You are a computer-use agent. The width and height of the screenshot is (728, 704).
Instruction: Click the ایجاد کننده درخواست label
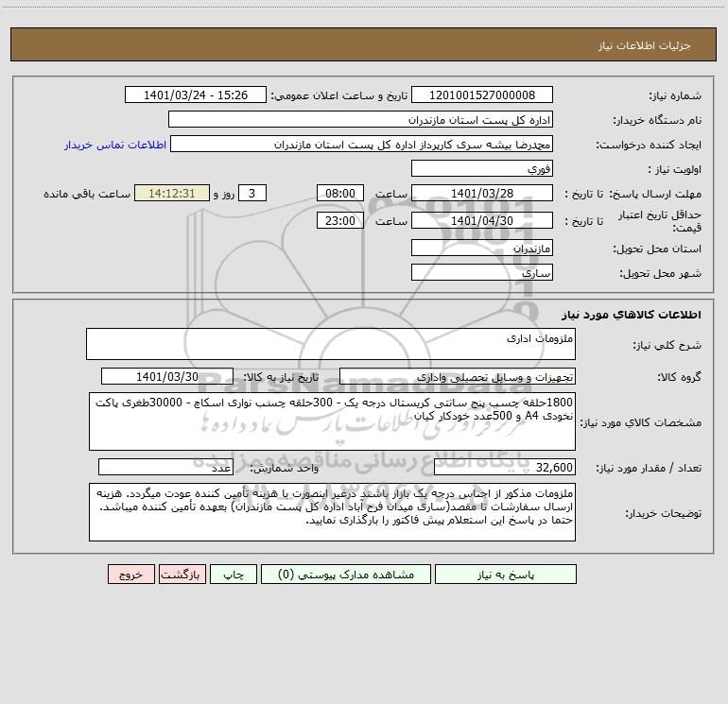point(649,146)
